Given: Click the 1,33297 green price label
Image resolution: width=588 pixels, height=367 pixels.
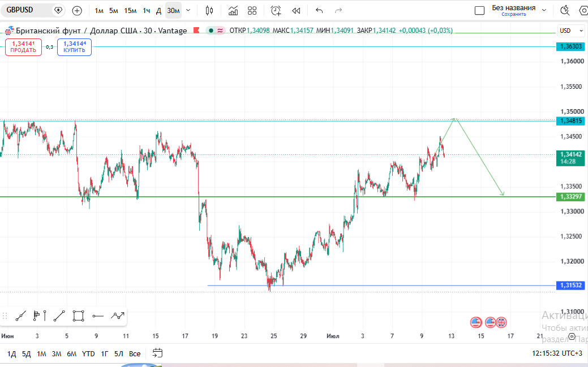Looking at the screenshot, I should point(571,197).
